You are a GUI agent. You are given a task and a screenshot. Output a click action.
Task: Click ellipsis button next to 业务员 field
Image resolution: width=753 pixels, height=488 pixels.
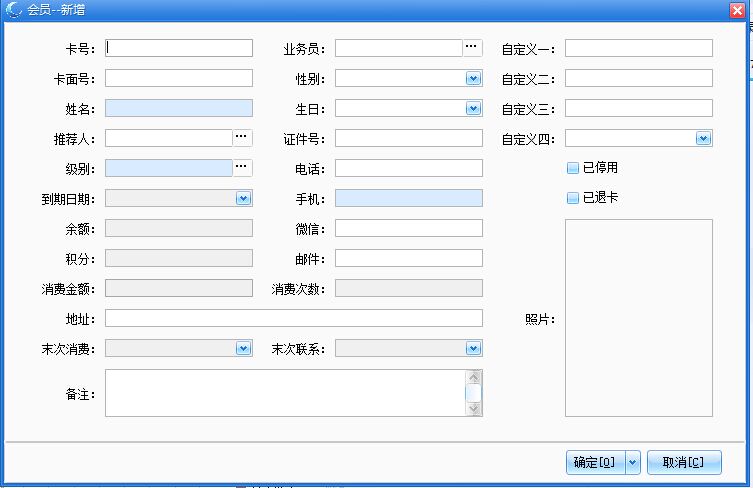click(x=472, y=48)
